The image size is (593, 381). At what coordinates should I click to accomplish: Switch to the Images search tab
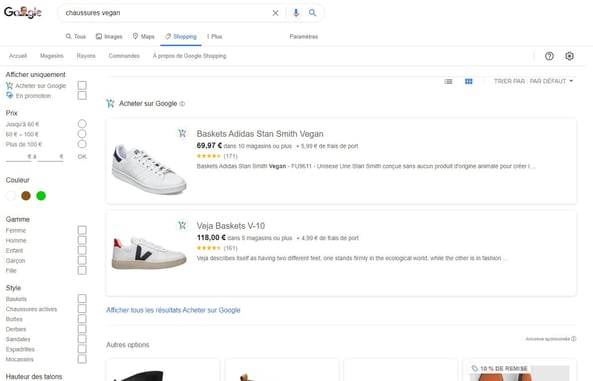point(109,37)
